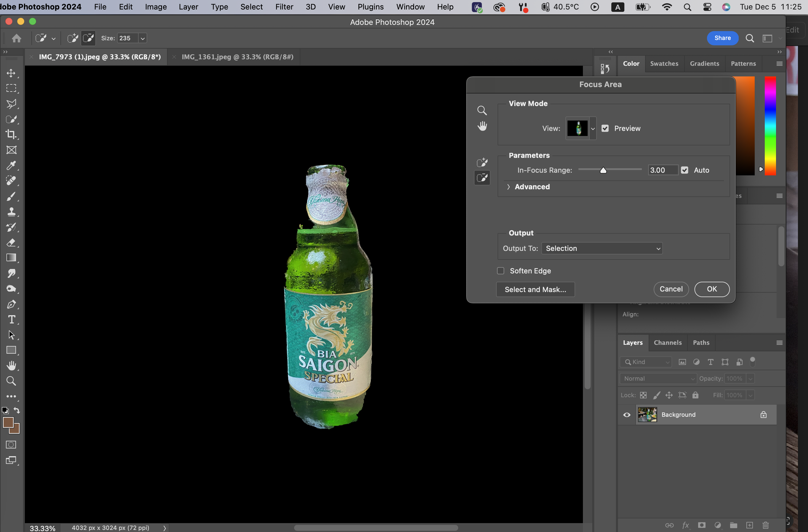Image resolution: width=808 pixels, height=532 pixels.
Task: Disable the Auto in-focus range checkbox
Action: point(684,170)
